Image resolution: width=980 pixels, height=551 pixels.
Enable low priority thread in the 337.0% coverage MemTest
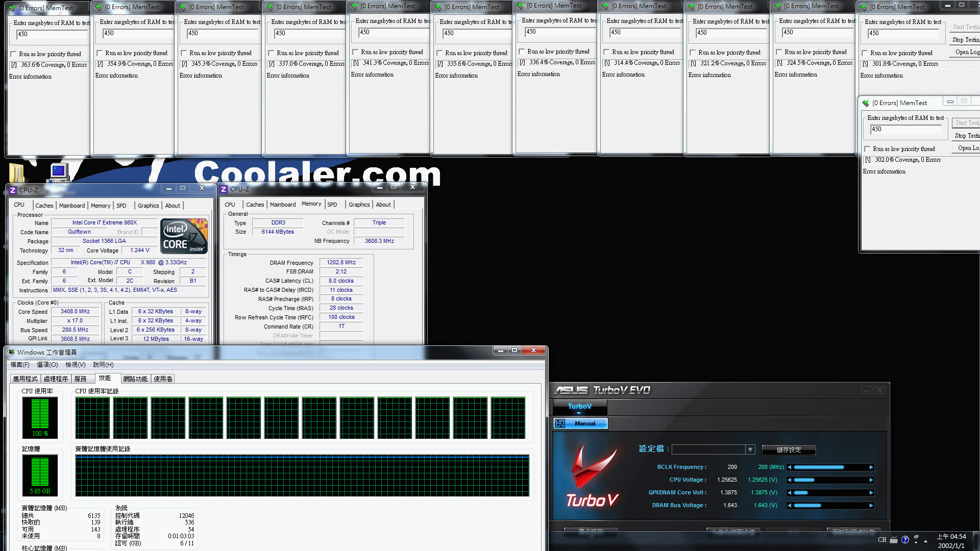coord(271,53)
